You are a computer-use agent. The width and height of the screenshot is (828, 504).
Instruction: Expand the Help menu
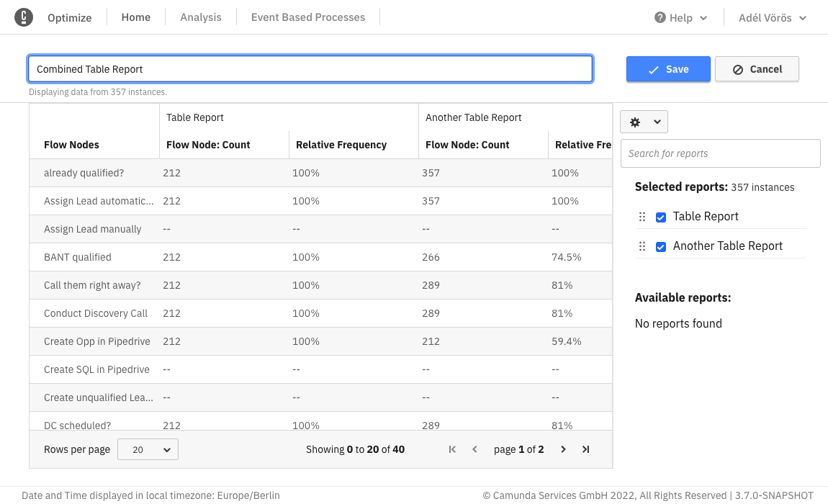pos(680,18)
